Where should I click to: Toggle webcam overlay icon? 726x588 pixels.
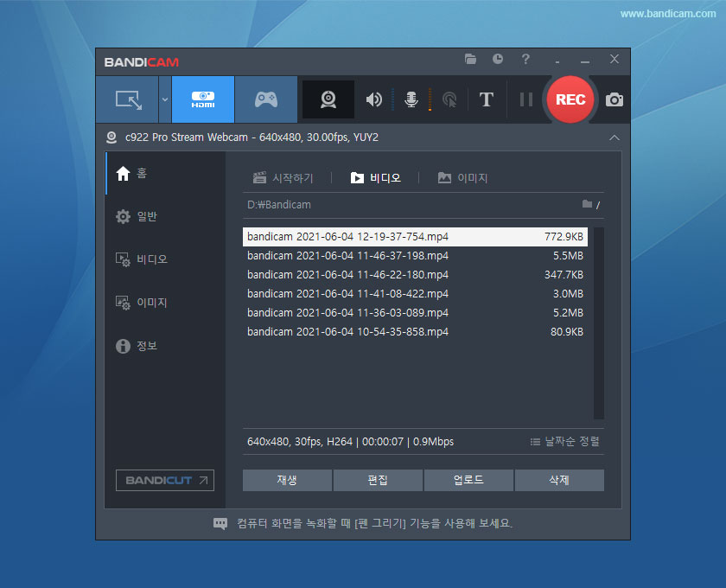pyautogui.click(x=328, y=99)
